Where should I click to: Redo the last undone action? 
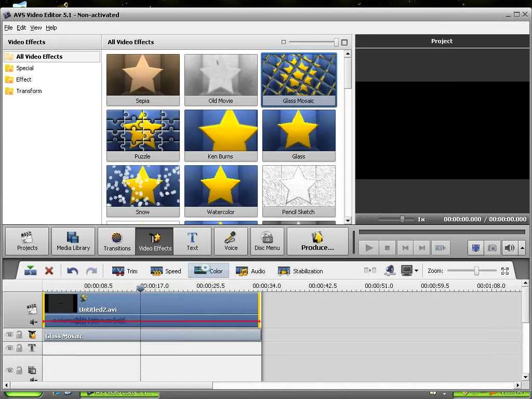[91, 271]
